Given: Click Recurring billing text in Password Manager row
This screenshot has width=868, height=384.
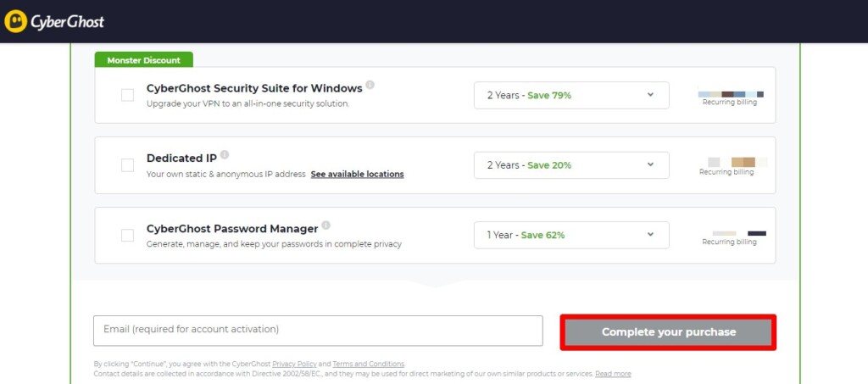Looking at the screenshot, I should (729, 242).
